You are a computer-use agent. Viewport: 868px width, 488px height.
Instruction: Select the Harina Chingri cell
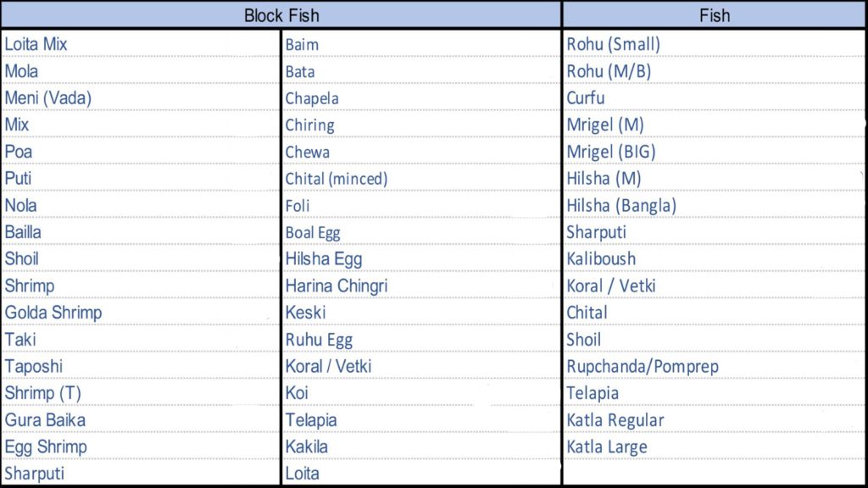421,286
